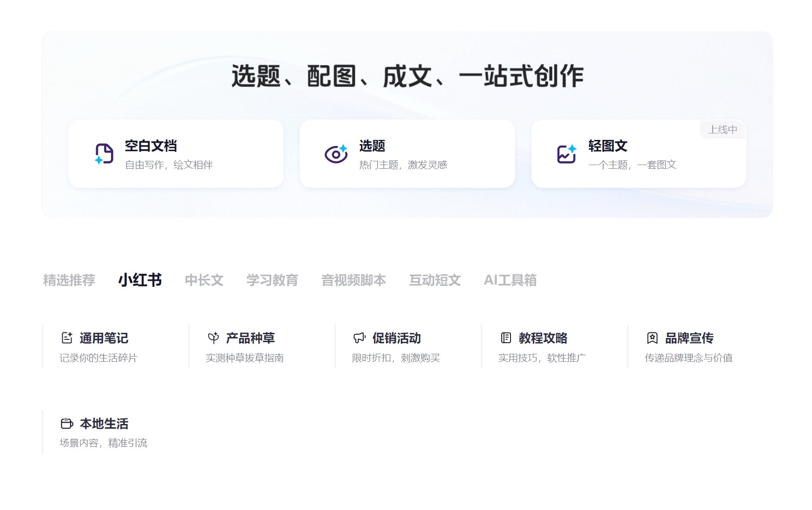
Task: Select the 选题 eye icon
Action: 335,153
